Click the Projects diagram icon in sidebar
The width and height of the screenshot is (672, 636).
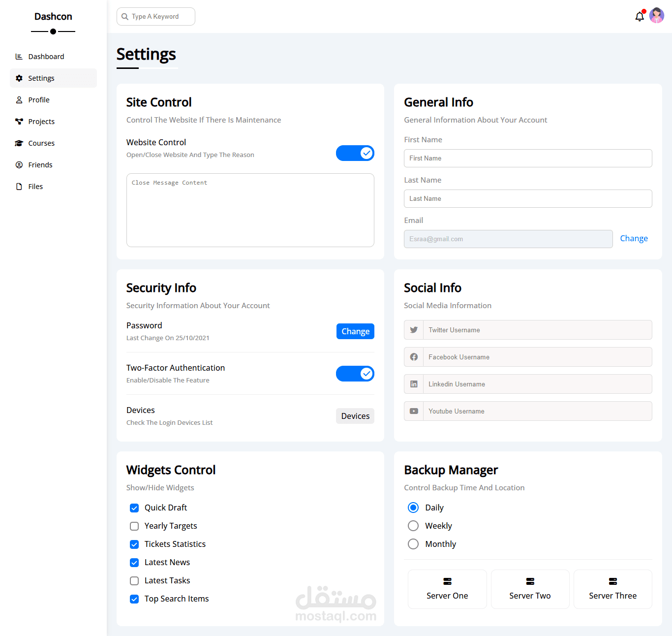19,122
